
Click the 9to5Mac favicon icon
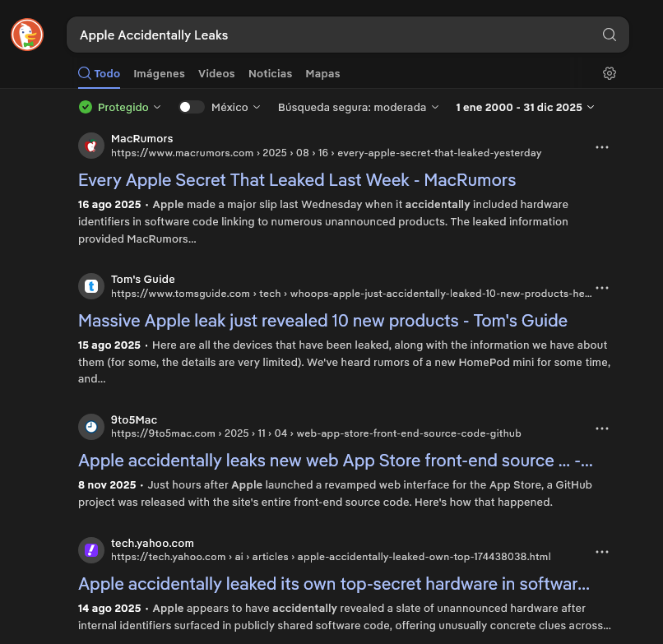tap(91, 427)
